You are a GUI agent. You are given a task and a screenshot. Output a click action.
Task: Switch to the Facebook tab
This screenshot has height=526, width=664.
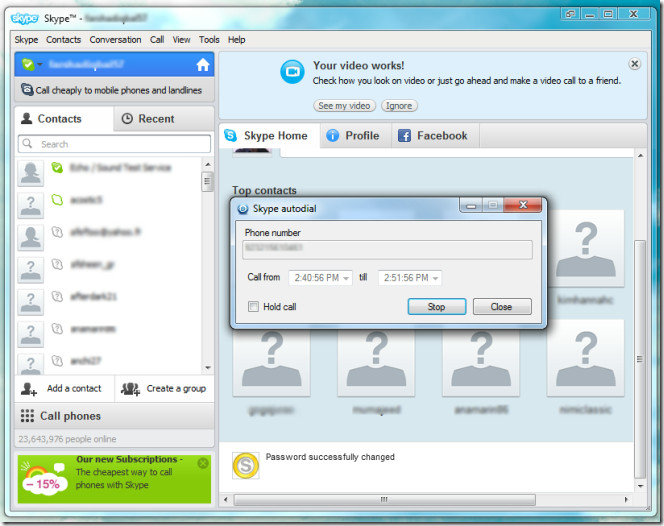(x=435, y=136)
